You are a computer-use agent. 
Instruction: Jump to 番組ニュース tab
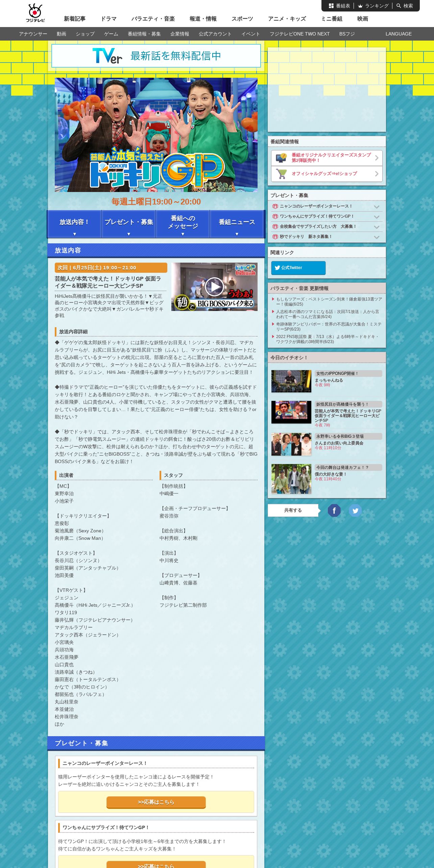237,224
